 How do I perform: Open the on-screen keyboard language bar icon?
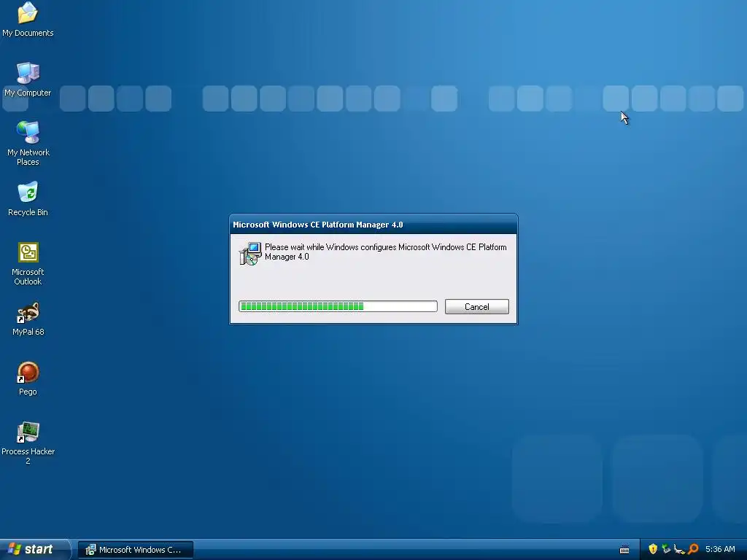point(624,550)
